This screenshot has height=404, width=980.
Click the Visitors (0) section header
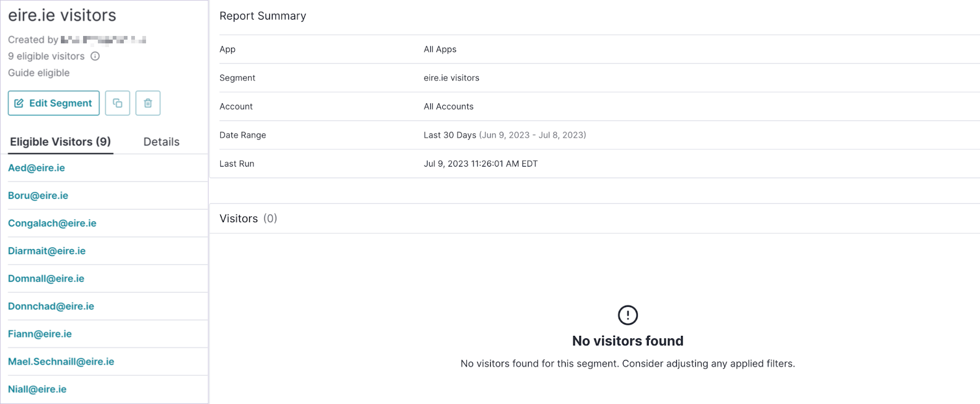pyautogui.click(x=248, y=218)
